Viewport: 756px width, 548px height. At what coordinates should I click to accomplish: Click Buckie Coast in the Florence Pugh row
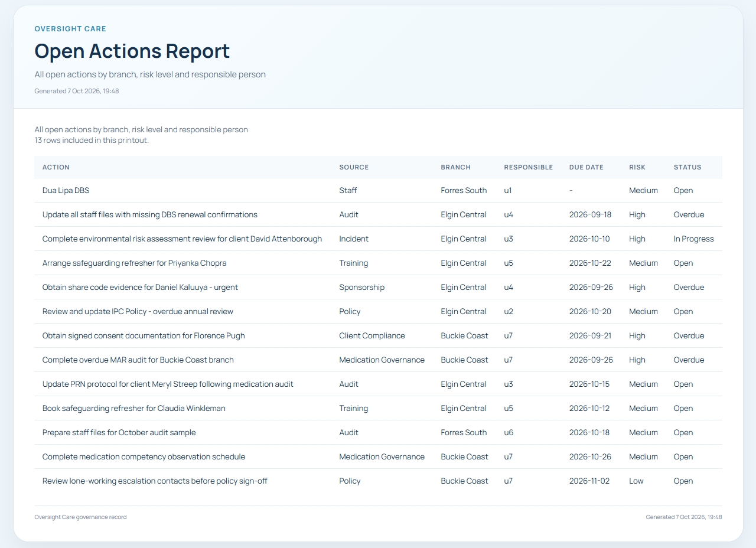(x=464, y=335)
